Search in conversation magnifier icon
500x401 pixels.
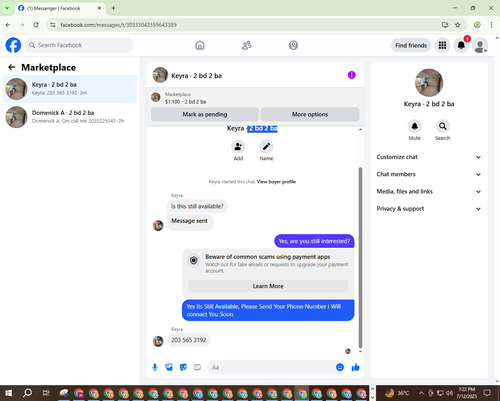click(x=442, y=126)
